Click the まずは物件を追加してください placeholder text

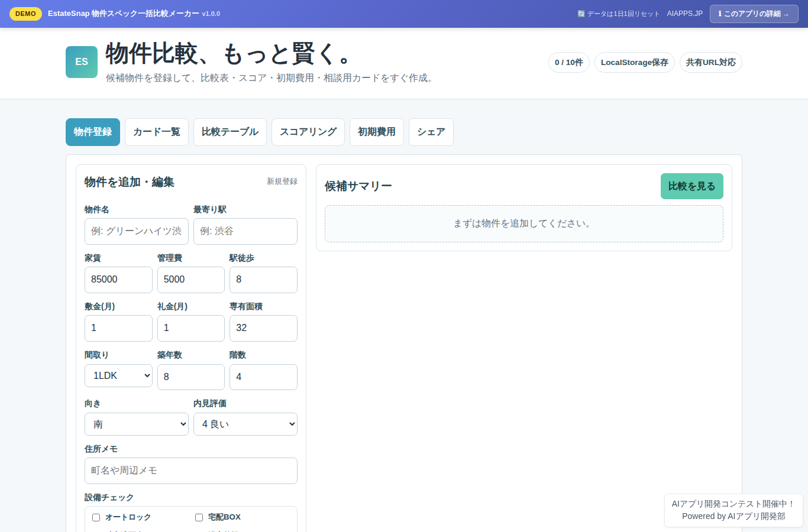point(524,223)
